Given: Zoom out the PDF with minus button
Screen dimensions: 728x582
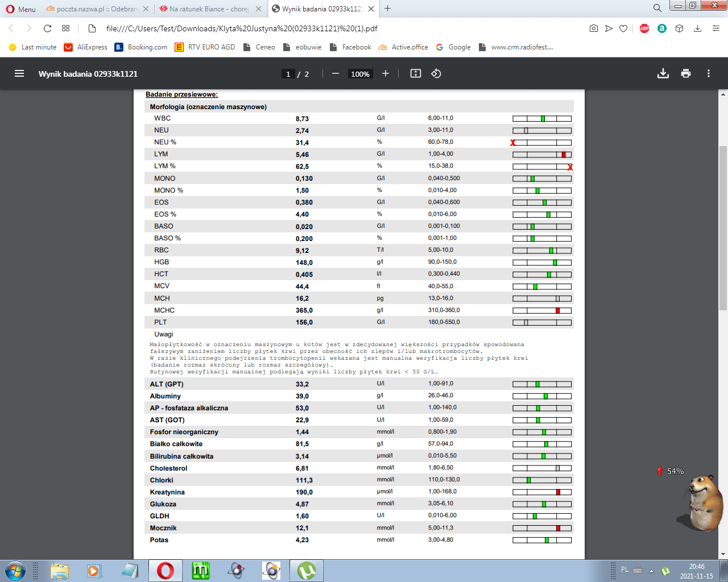Looking at the screenshot, I should click(x=336, y=73).
